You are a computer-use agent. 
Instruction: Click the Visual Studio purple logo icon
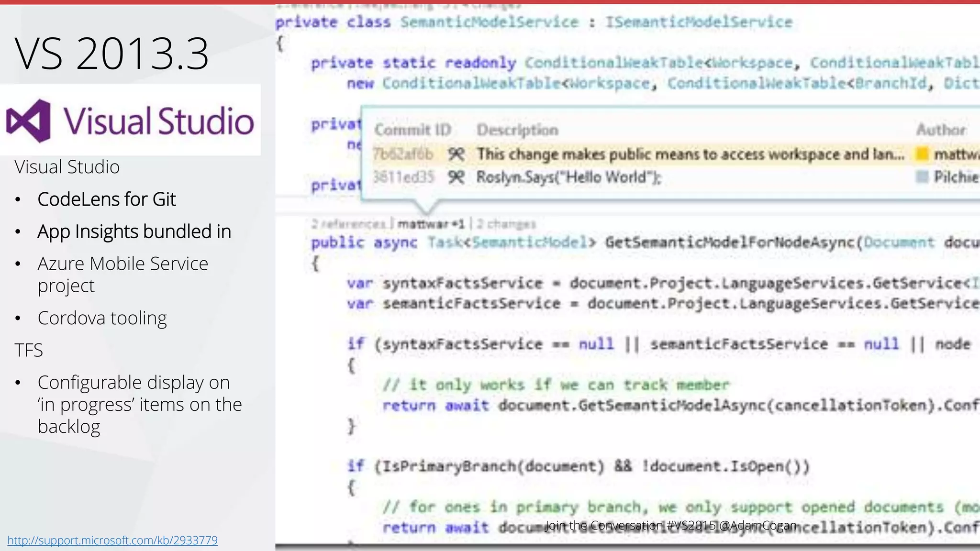pyautogui.click(x=28, y=121)
